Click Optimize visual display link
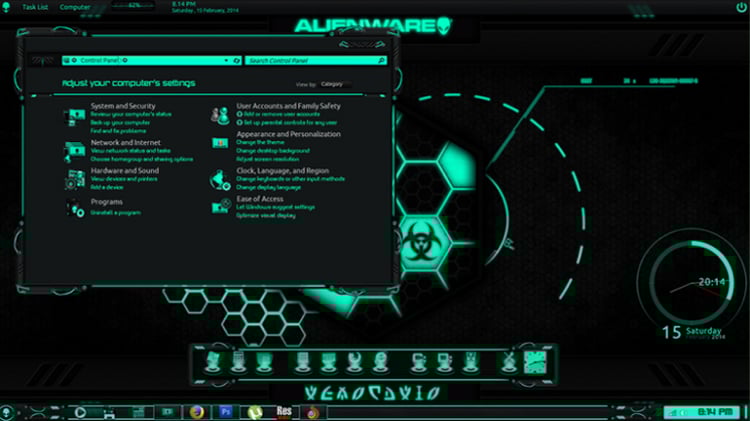This screenshot has height=421, width=750. 266,215
